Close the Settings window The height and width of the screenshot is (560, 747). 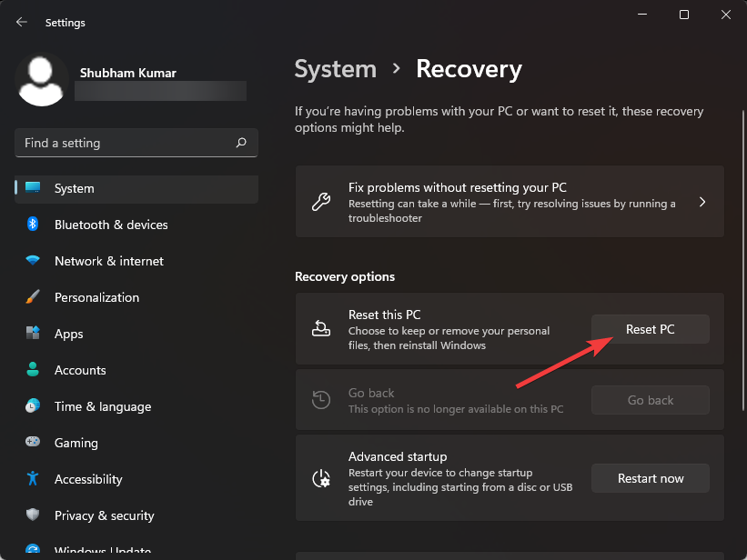click(x=725, y=15)
